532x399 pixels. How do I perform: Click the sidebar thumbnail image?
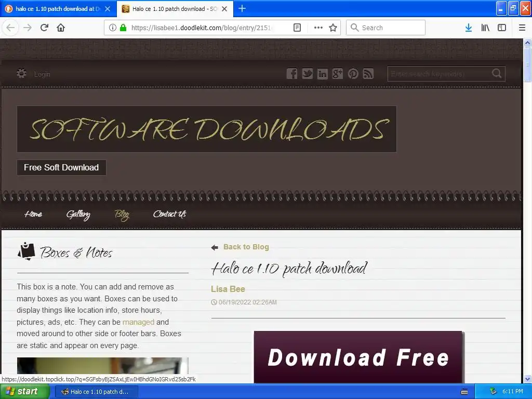click(102, 366)
